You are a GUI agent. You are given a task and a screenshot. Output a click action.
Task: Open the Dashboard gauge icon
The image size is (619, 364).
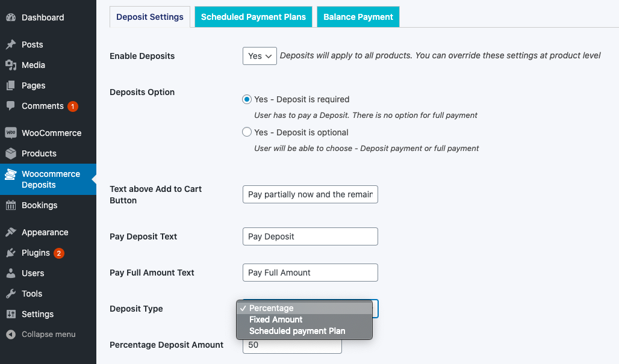pos(11,17)
